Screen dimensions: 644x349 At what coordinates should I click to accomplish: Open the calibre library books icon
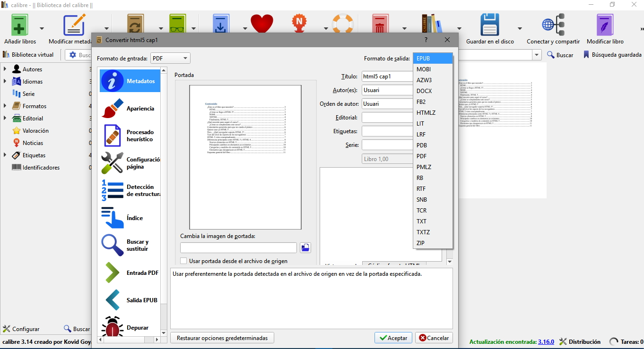point(432,24)
